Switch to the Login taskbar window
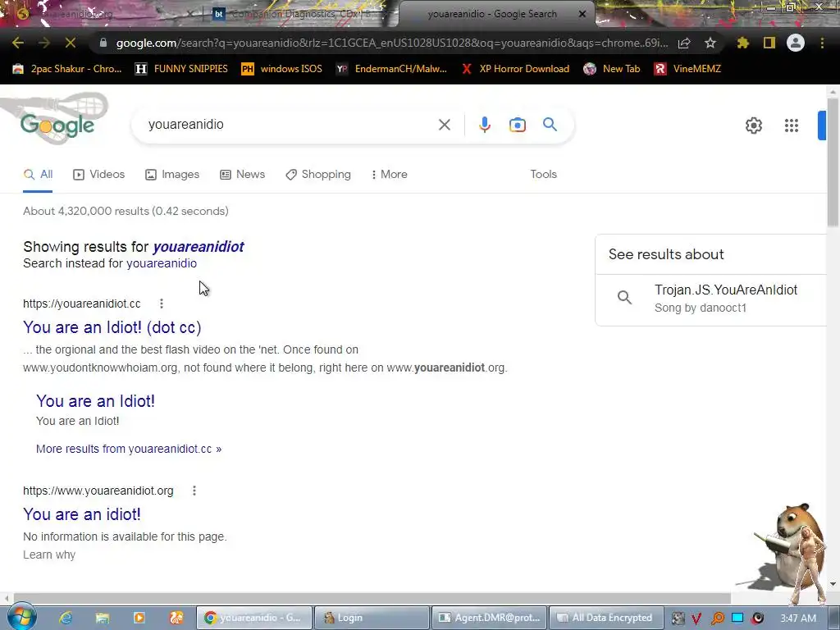The image size is (840, 630). (x=371, y=618)
